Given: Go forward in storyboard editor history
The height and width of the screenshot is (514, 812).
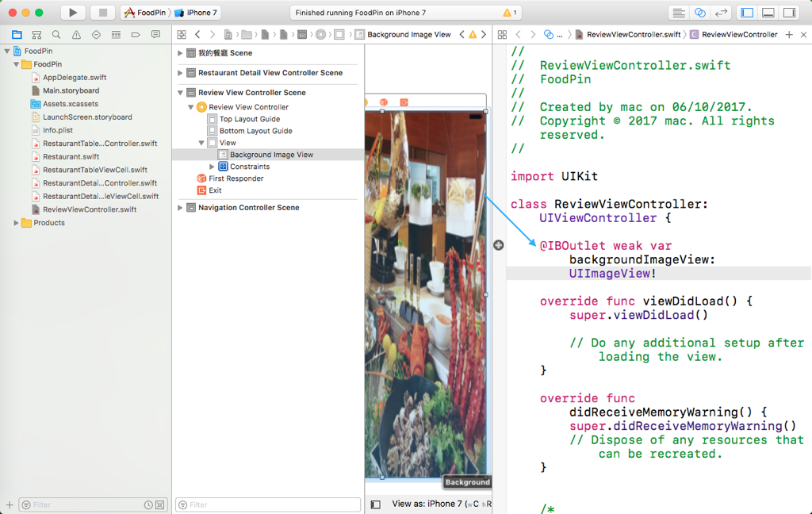Looking at the screenshot, I should pos(213,35).
